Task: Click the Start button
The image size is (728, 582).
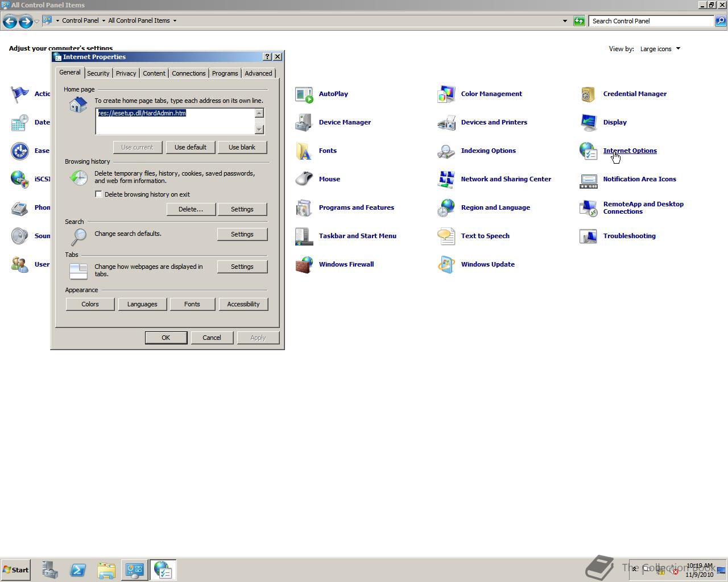Action: 15,570
